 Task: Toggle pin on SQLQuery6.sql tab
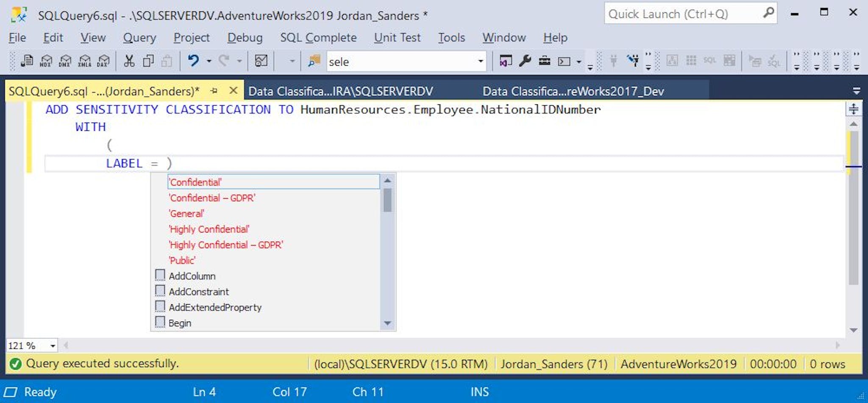click(214, 91)
